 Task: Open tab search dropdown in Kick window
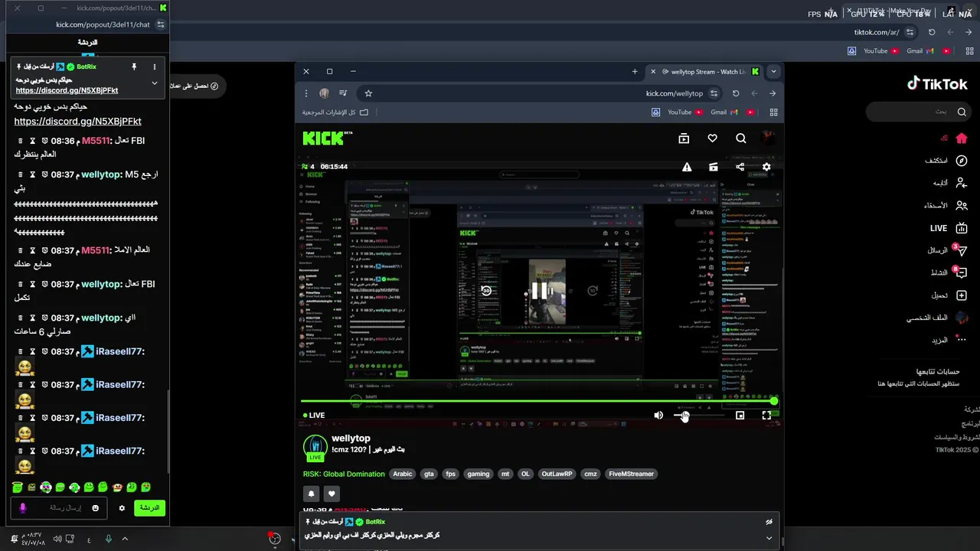click(x=773, y=71)
